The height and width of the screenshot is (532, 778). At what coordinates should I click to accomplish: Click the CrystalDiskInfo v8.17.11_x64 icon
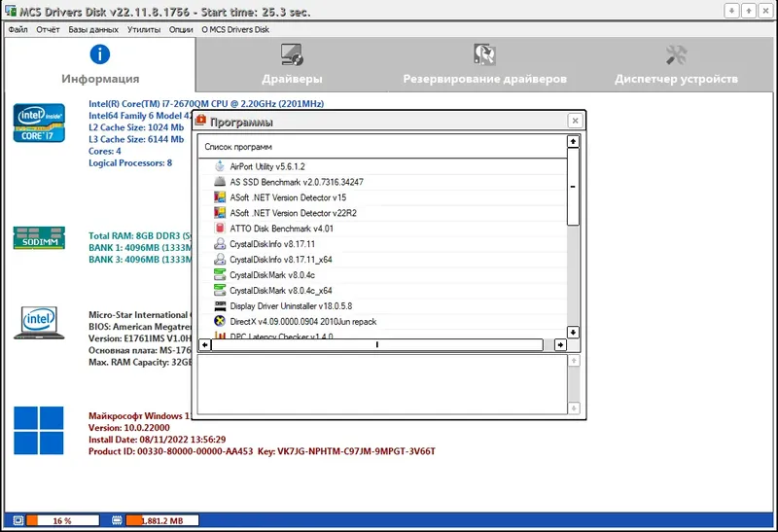point(220,259)
